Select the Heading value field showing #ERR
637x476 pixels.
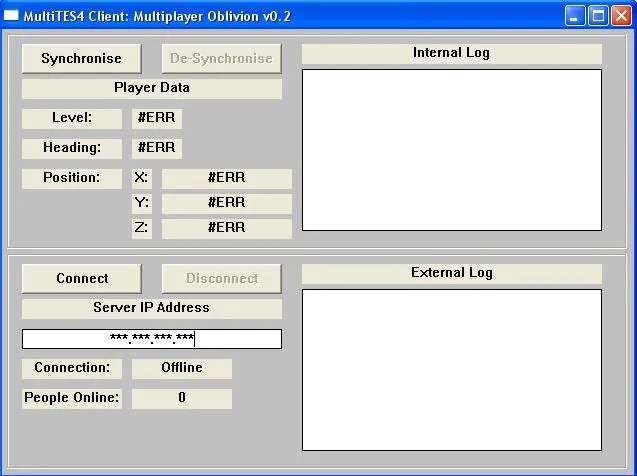(x=157, y=148)
